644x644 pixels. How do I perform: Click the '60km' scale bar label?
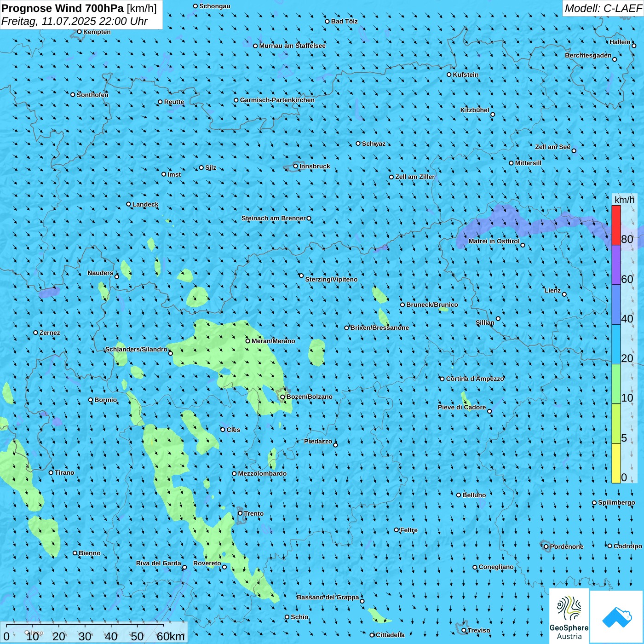(x=171, y=637)
